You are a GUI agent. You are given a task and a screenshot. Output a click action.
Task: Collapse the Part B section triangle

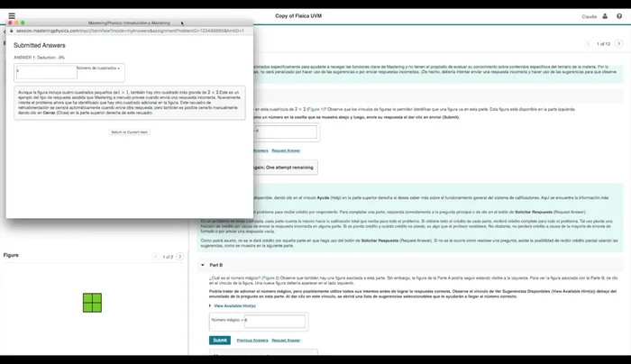(x=203, y=265)
